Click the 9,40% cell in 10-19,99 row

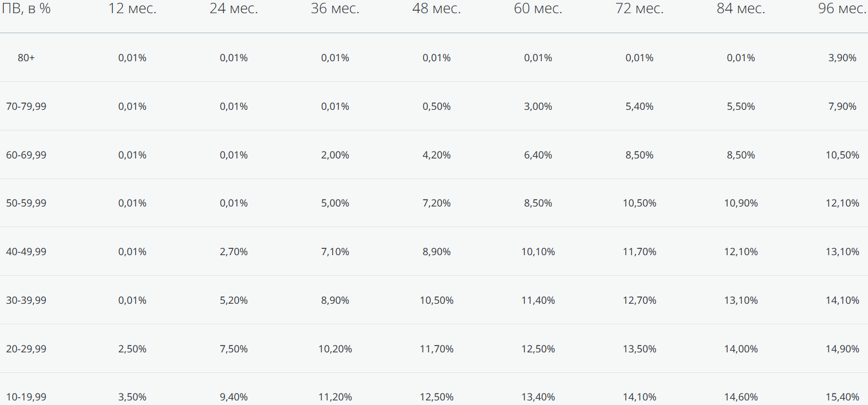[x=234, y=397]
